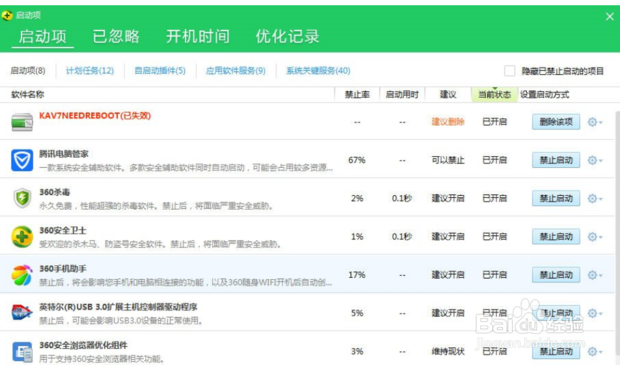620x365 pixels.
Task: Click the 可以禁止 suggestion for 腾讯电脑管家
Action: pos(448,160)
